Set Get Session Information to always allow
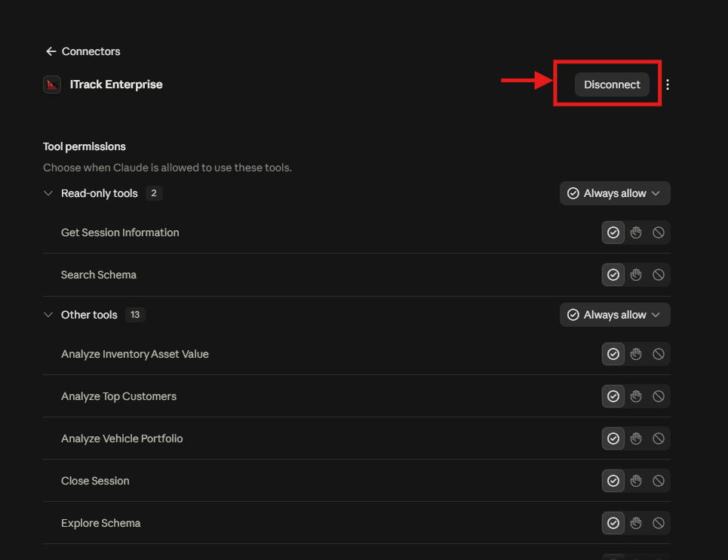 point(613,232)
